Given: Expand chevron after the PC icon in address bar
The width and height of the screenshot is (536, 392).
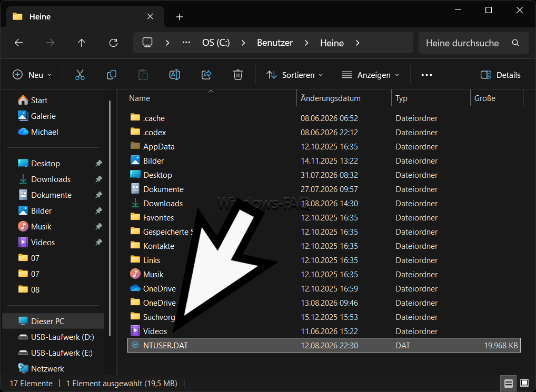Looking at the screenshot, I should click(167, 43).
